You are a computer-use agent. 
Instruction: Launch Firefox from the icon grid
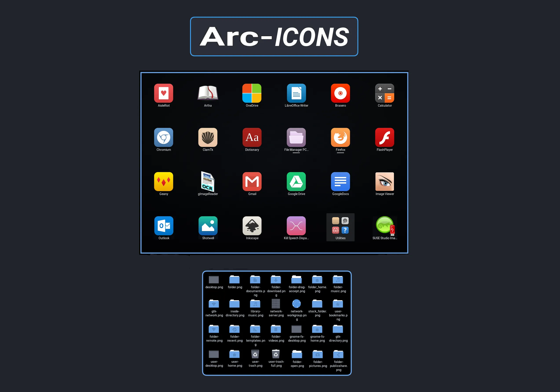(340, 138)
